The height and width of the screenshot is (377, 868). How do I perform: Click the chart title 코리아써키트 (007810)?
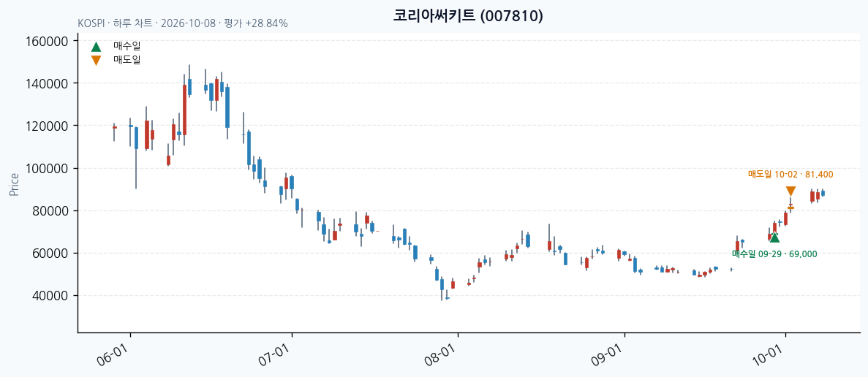tap(468, 16)
